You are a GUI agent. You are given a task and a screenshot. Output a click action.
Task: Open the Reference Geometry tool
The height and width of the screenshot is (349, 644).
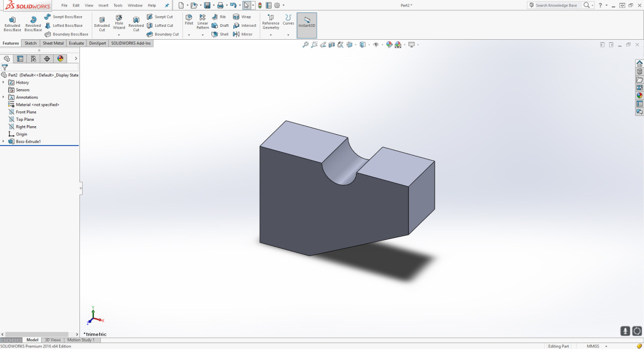point(270,23)
